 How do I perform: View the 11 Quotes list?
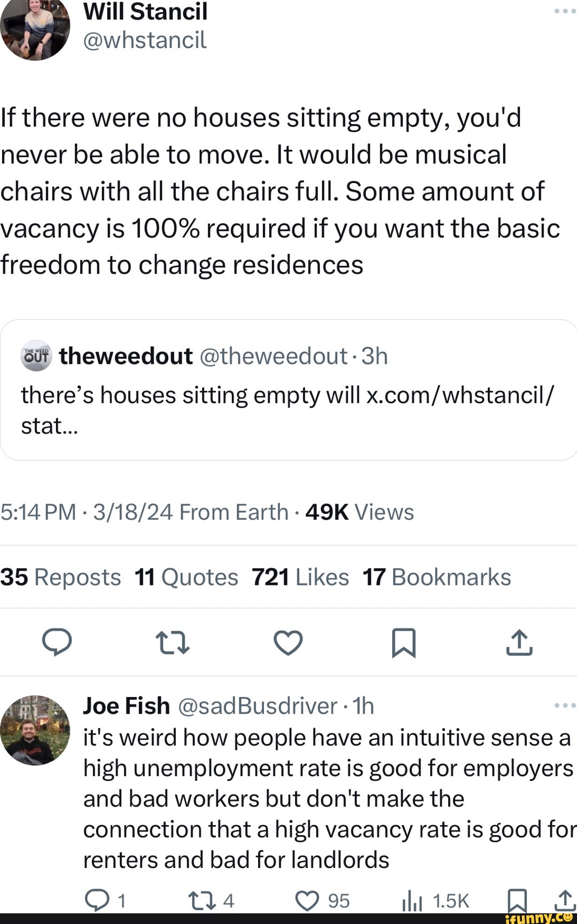pyautogui.click(x=186, y=577)
